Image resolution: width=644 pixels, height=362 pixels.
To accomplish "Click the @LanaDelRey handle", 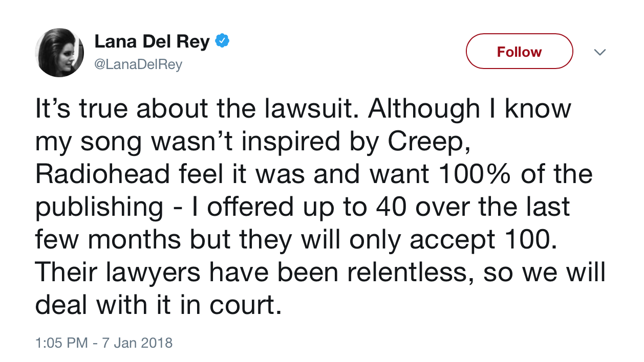I will pyautogui.click(x=138, y=65).
